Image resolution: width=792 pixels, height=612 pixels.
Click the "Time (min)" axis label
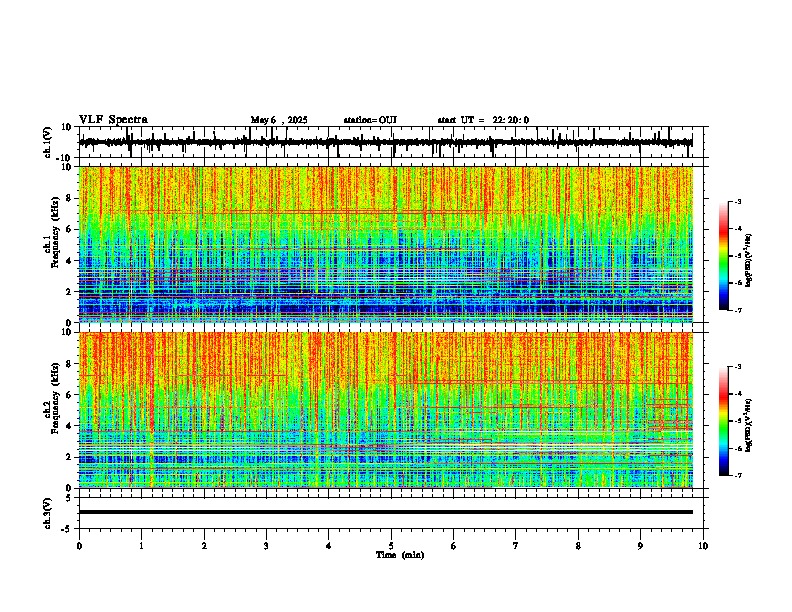click(x=400, y=555)
